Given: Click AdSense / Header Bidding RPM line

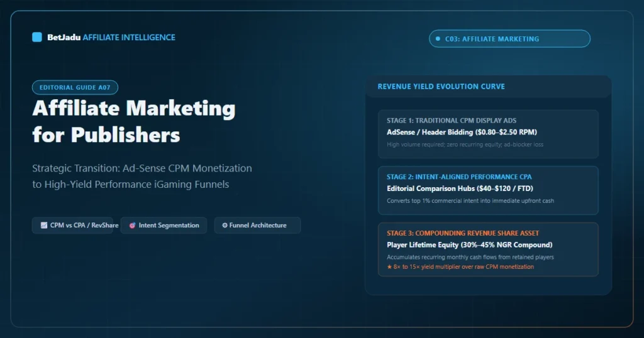Looking at the screenshot, I should [x=462, y=132].
